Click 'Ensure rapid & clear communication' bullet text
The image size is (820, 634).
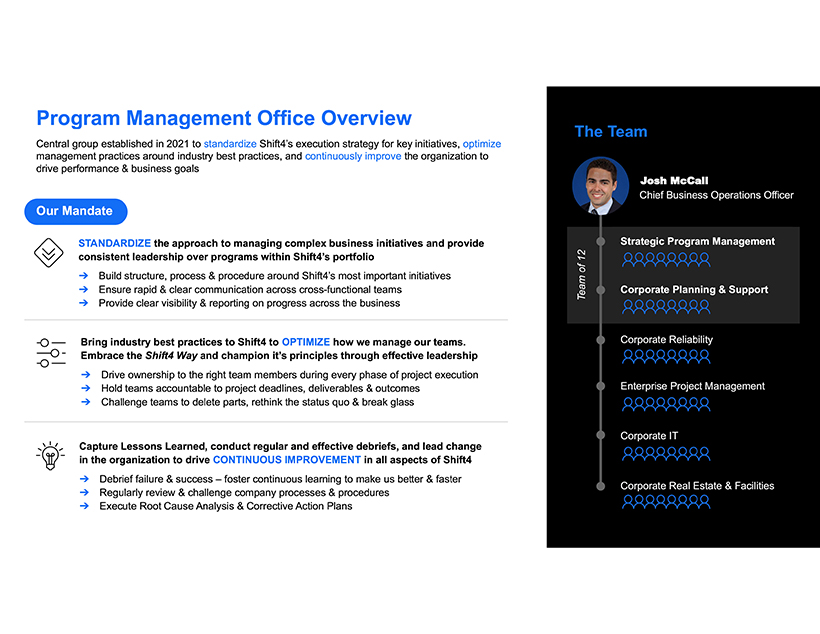pos(250,289)
